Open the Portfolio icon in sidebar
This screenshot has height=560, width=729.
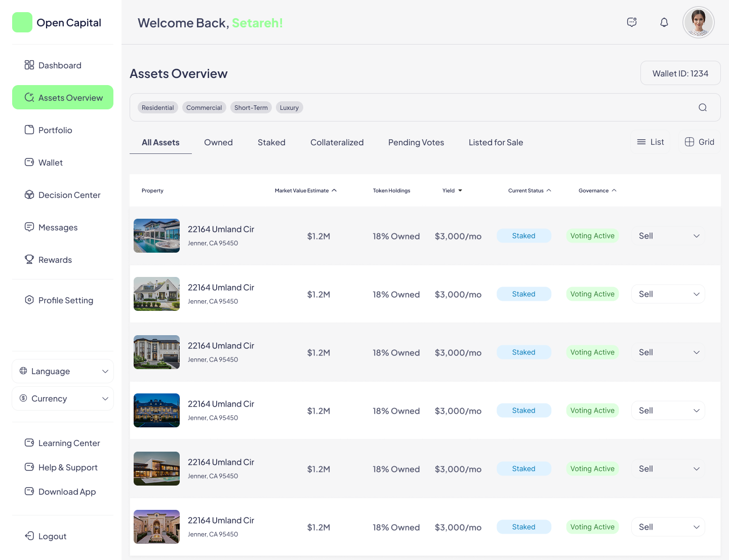(29, 130)
